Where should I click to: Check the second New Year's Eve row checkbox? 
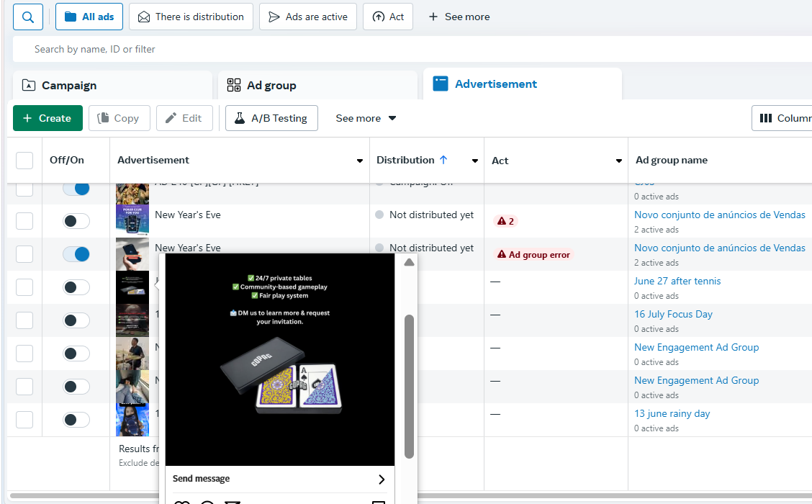coord(24,254)
